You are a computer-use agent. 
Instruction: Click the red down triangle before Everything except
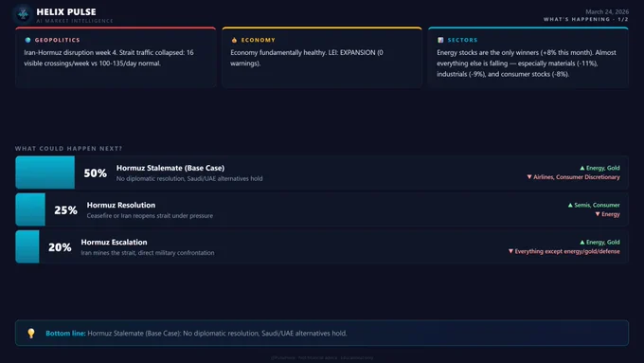tap(510, 251)
